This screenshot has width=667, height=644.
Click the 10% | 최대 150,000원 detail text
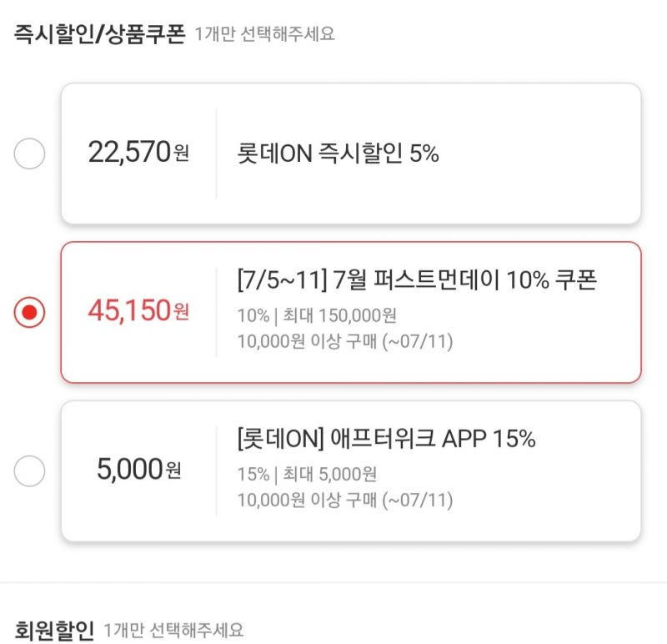pos(317,316)
